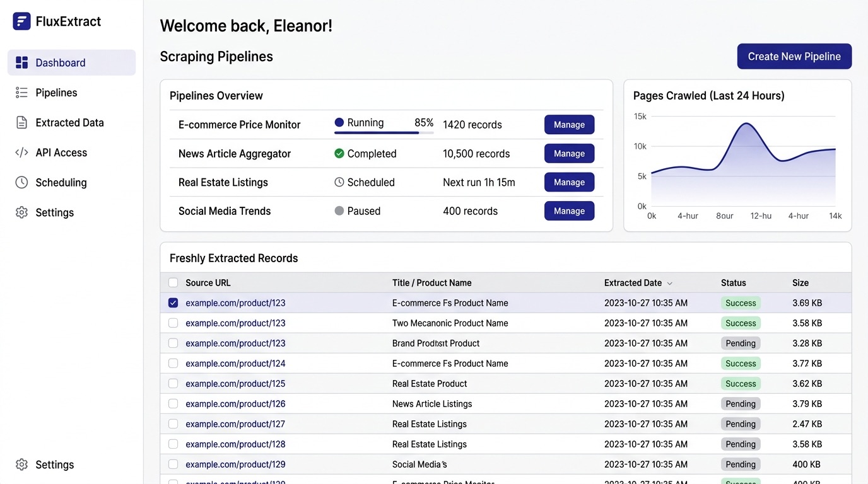The height and width of the screenshot is (484, 868).
Task: Open example.com/product/126 link
Action: click(235, 404)
